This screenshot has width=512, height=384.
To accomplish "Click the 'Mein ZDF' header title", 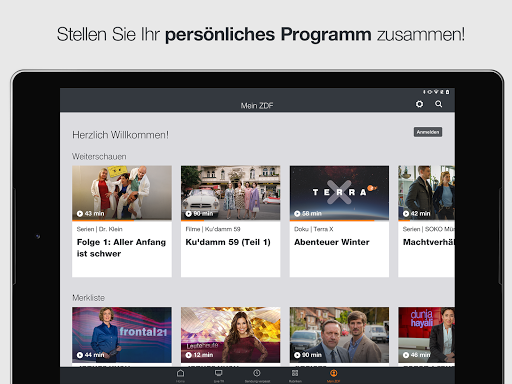I will (257, 106).
